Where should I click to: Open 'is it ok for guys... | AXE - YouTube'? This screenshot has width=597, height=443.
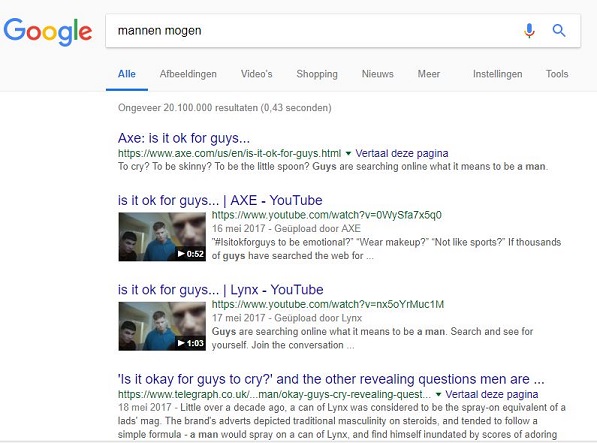220,200
